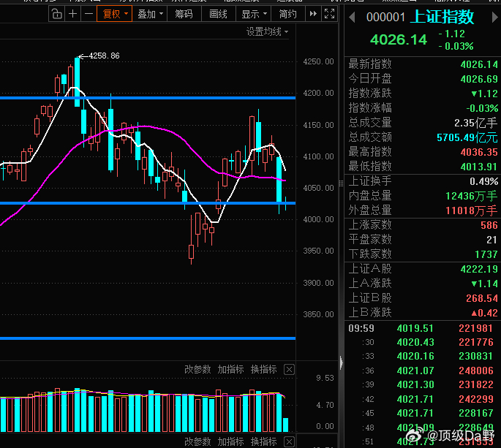Image resolution: width=501 pixels, height=448 pixels.
Task: Open the 叠加 dropdown
Action: [149, 14]
